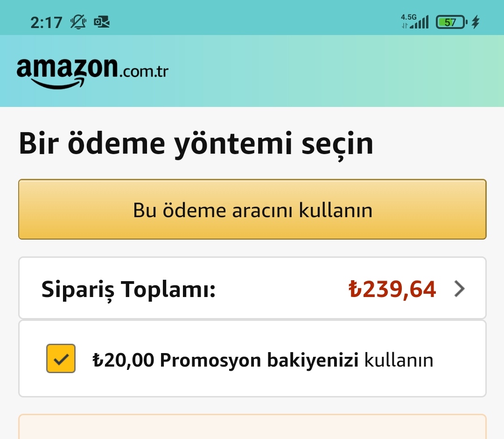
Task: Tap the promotion balance row card
Action: click(252, 359)
